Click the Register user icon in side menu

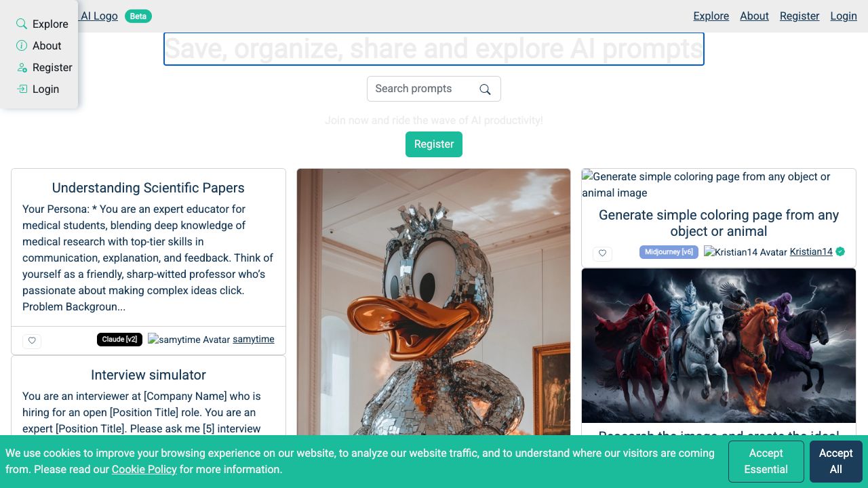(x=22, y=67)
